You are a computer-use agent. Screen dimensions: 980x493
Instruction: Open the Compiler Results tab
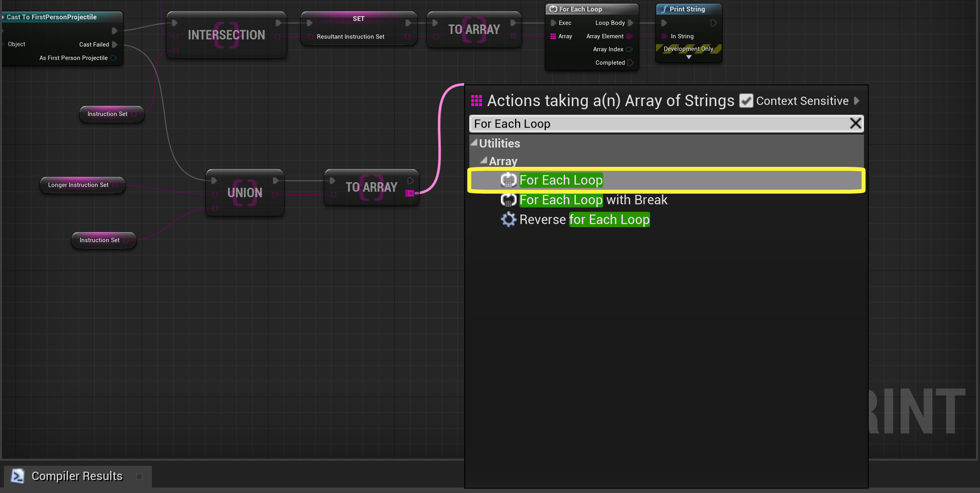click(x=77, y=476)
